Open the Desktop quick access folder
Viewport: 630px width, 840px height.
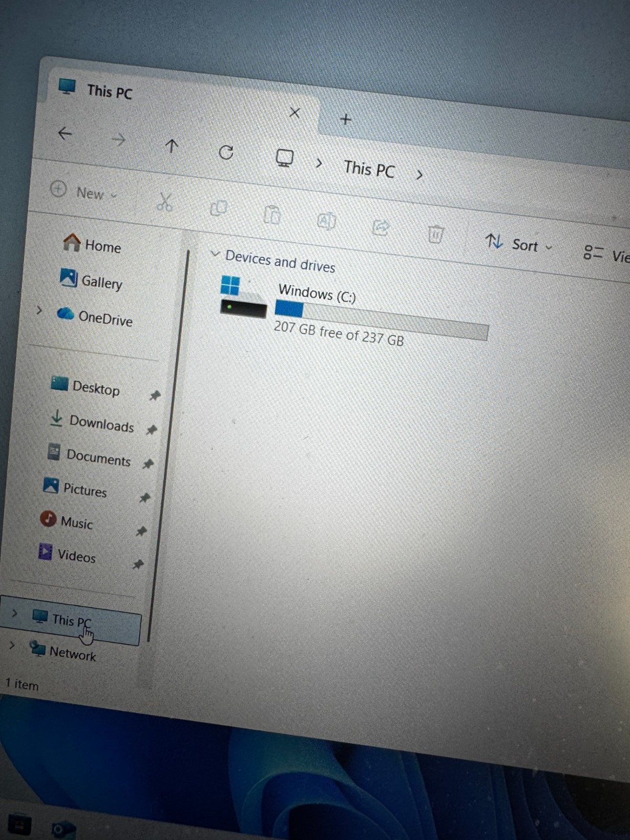point(85,387)
